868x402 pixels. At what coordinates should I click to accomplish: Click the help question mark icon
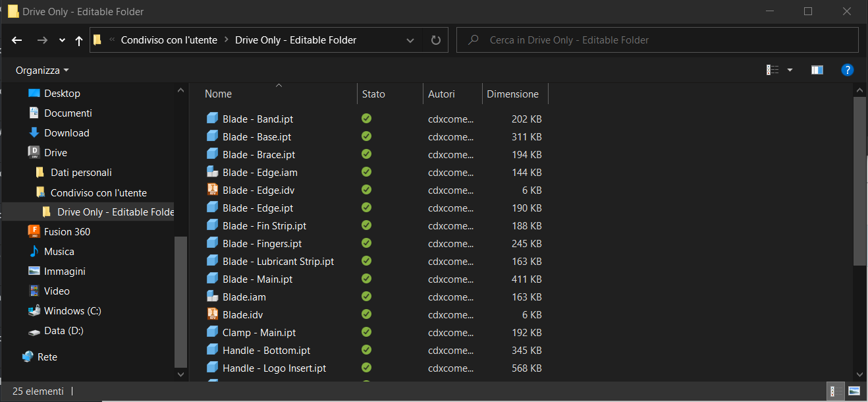coord(848,70)
